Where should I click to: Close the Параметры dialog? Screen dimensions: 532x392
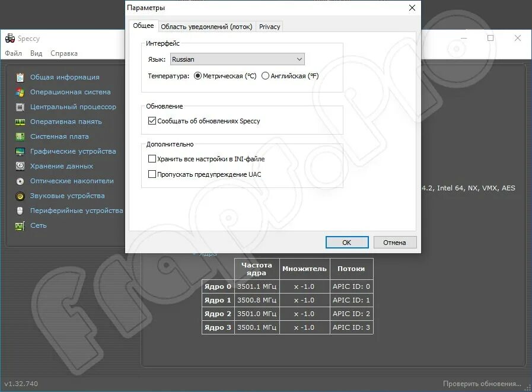412,8
